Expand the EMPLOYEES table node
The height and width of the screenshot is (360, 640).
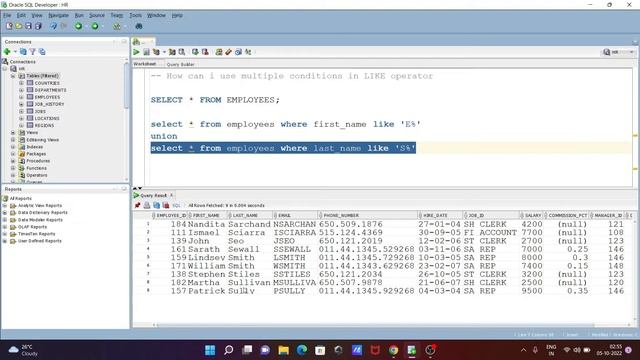[x=21, y=97]
